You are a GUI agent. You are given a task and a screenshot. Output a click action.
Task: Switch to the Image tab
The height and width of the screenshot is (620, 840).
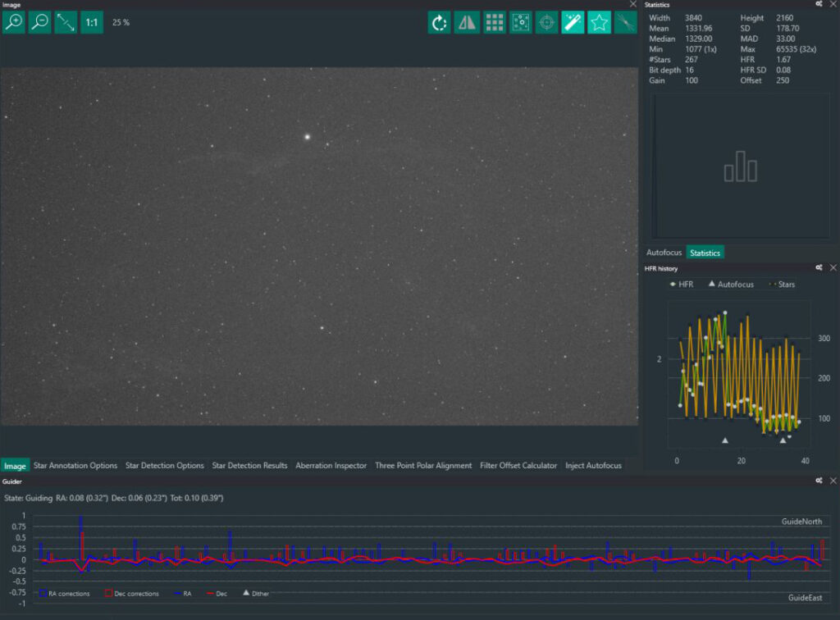(15, 466)
